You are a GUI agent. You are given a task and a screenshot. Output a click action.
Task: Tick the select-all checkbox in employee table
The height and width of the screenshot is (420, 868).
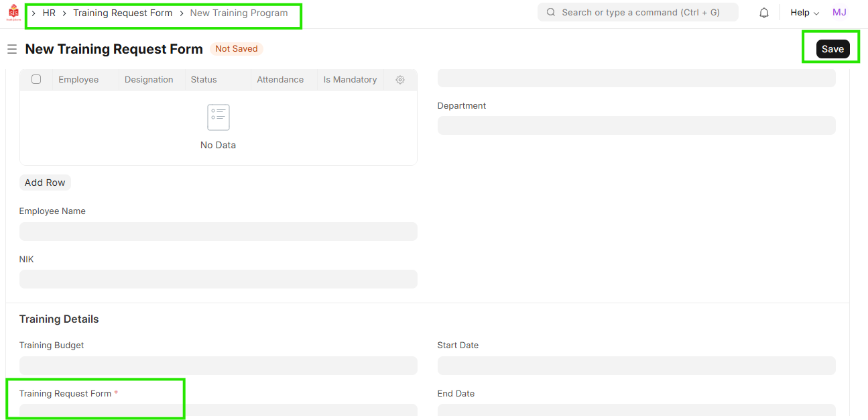[x=36, y=79]
